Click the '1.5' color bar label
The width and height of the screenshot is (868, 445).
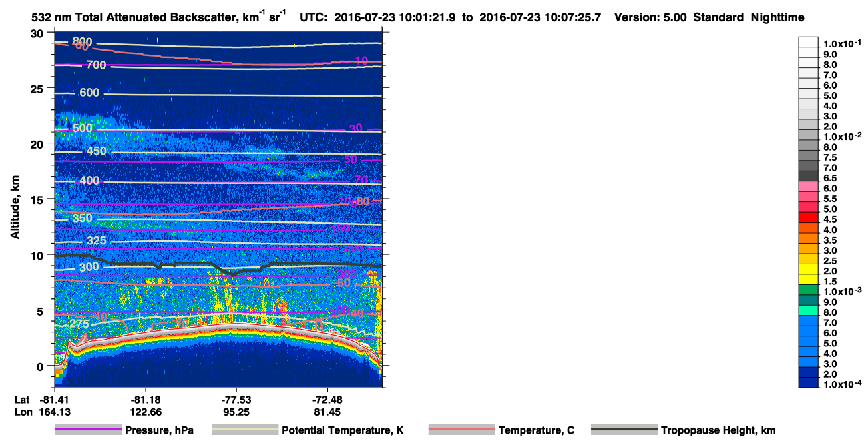click(829, 281)
